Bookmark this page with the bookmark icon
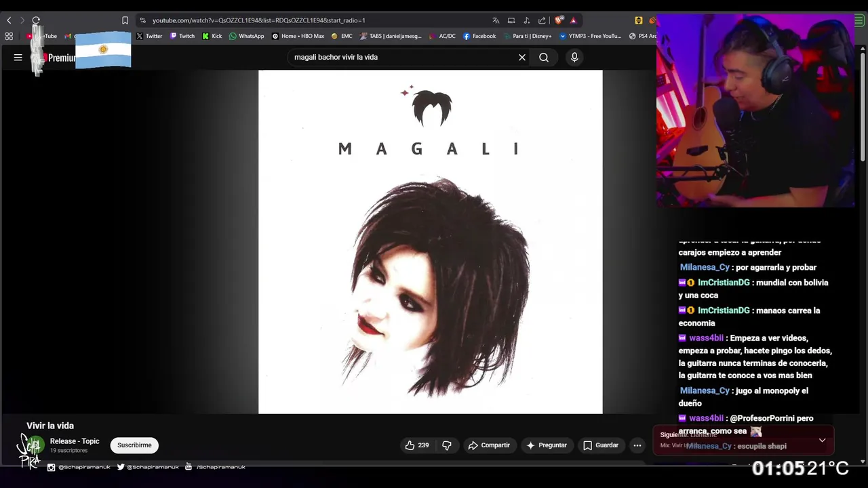The width and height of the screenshot is (868, 488). 125,20
